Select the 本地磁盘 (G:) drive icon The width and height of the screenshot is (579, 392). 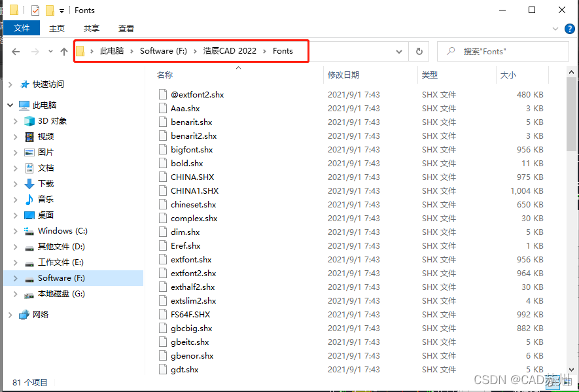pos(29,295)
